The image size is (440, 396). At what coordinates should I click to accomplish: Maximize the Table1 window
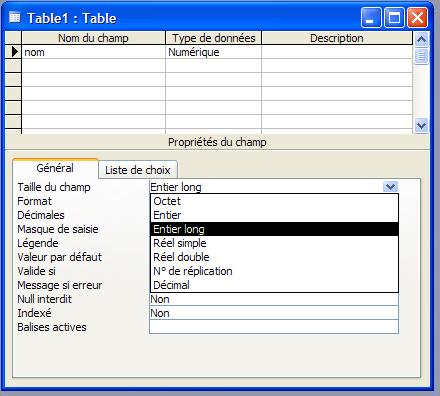[x=394, y=18]
